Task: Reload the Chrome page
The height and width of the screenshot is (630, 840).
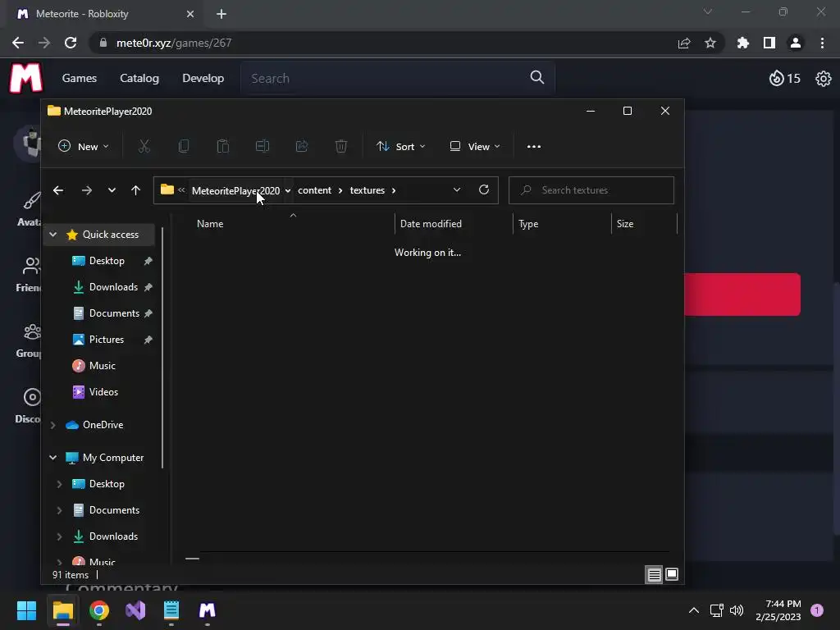Action: point(71,43)
